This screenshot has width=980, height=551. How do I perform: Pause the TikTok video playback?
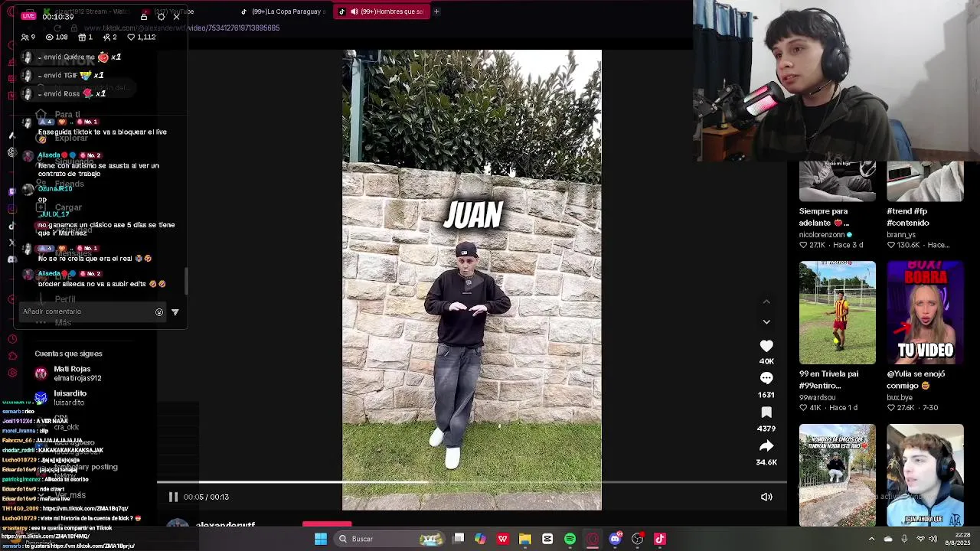point(173,497)
